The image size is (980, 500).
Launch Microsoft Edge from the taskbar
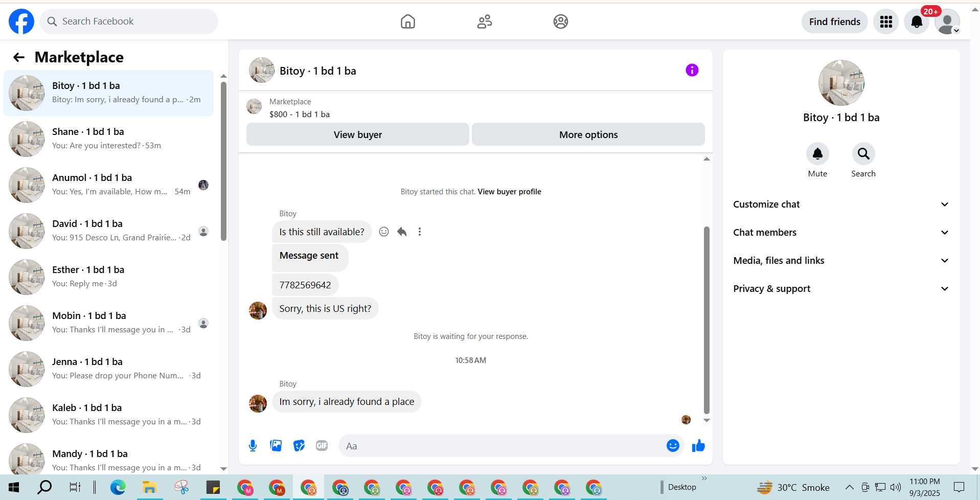(118, 487)
